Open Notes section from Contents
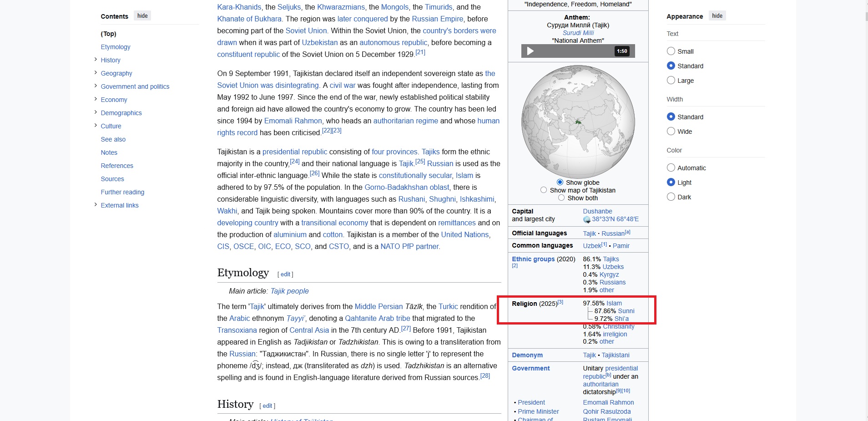This screenshot has height=421, width=868. point(109,152)
